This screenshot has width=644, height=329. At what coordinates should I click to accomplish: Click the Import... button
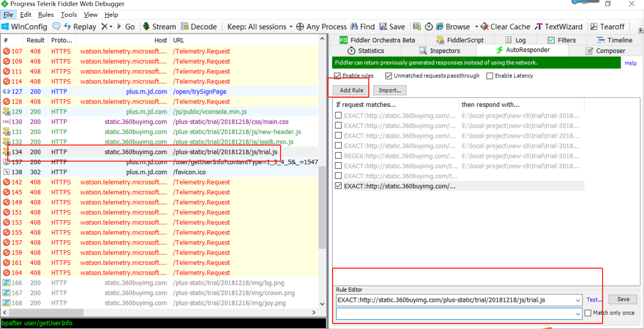tap(390, 90)
